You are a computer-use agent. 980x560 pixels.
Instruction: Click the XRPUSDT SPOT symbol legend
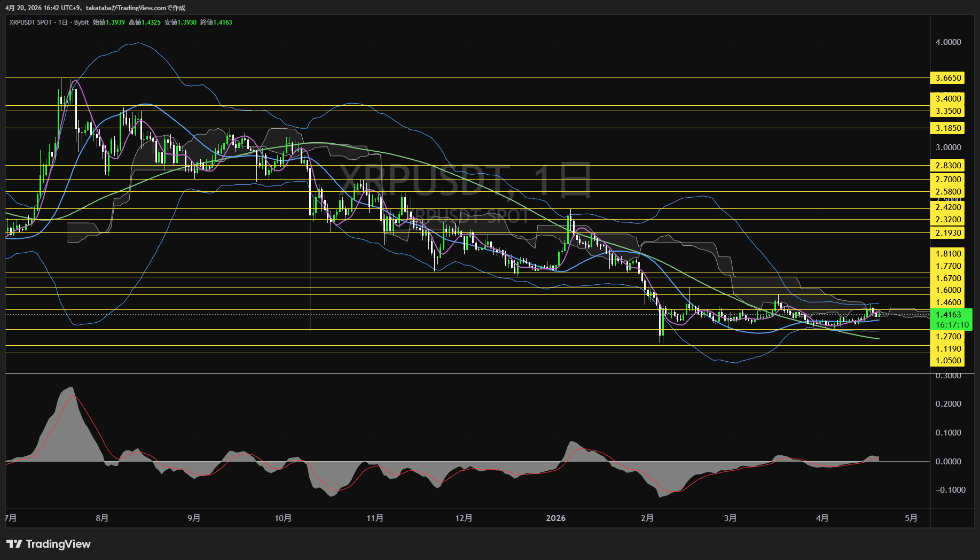[31, 22]
